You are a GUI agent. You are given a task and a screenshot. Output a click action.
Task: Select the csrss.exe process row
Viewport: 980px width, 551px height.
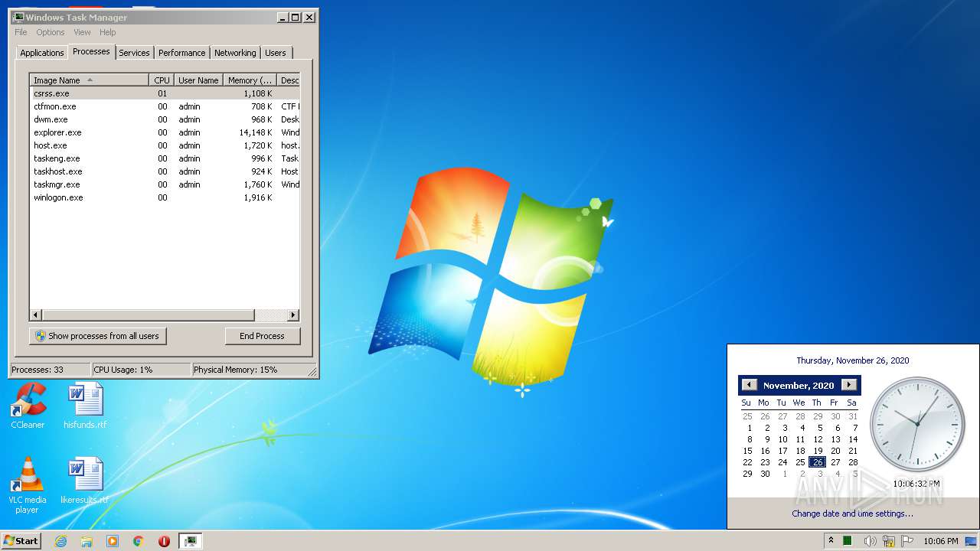coord(165,93)
